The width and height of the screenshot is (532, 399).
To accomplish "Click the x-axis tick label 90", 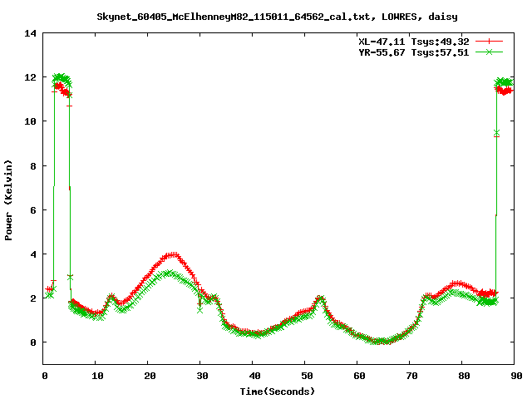I will 516,376.
